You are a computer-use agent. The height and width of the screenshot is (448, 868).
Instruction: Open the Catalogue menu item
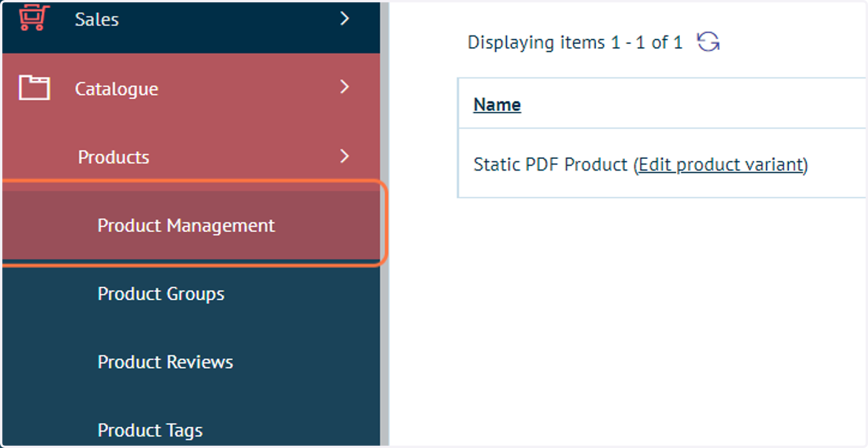(x=191, y=88)
